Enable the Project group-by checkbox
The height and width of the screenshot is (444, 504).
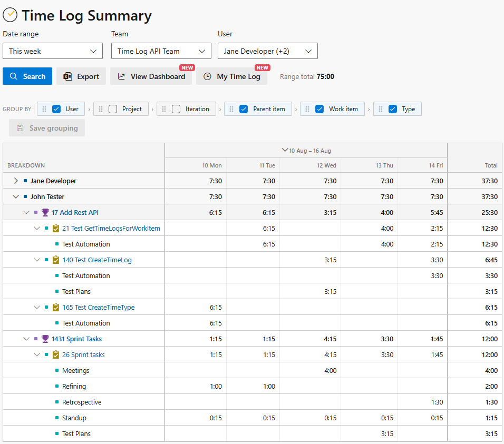tap(113, 109)
